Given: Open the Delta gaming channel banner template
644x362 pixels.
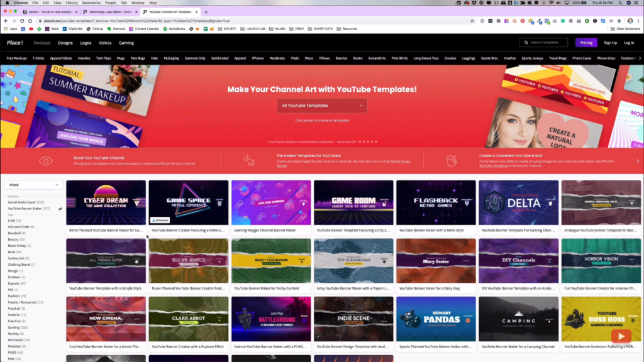Looking at the screenshot, I should coord(519,202).
